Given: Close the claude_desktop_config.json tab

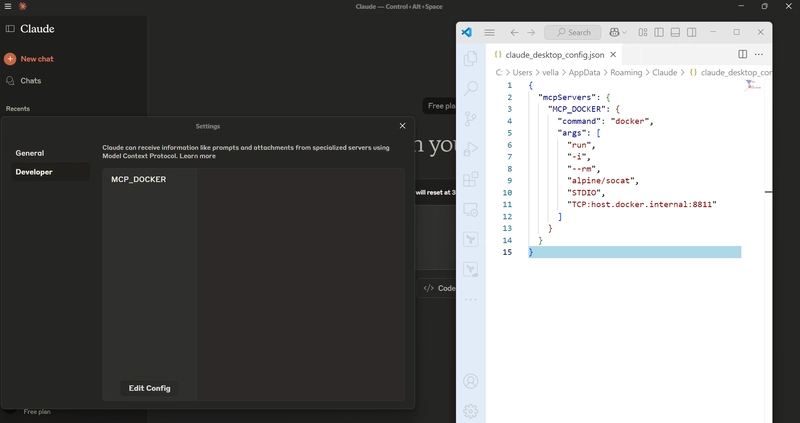Looking at the screenshot, I should [x=613, y=55].
